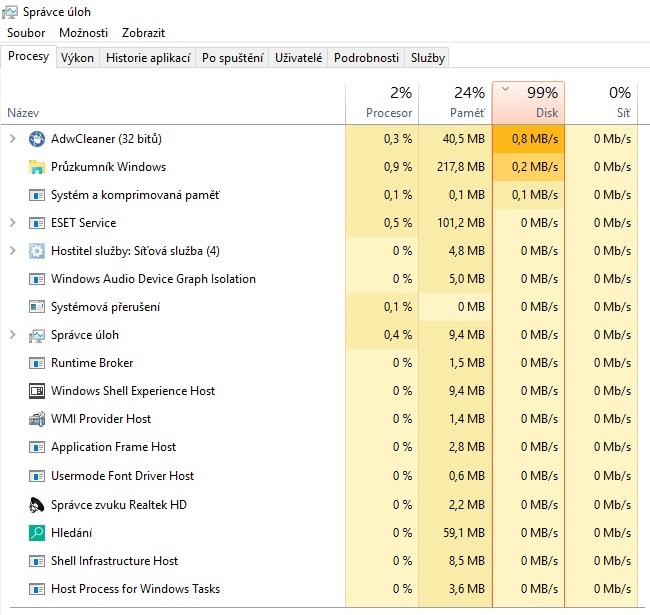Open the Soubor menu
The image size is (650, 615).
coord(25,33)
